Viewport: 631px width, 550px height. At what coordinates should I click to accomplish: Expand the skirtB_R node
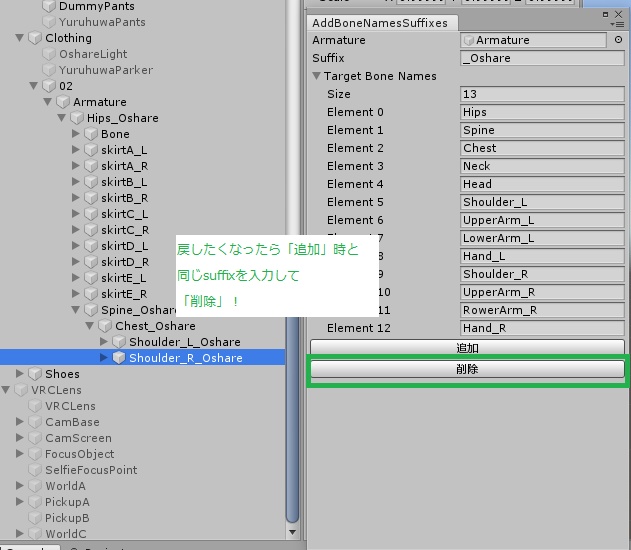[x=75, y=198]
